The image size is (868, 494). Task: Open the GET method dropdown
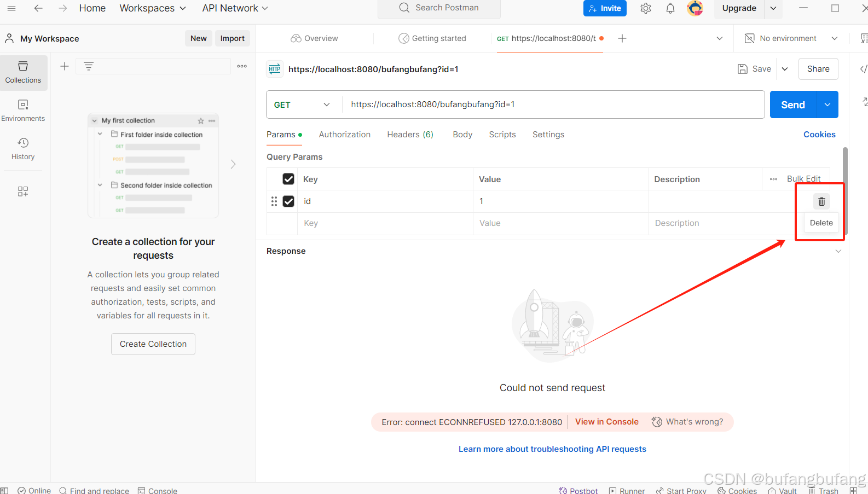tap(302, 104)
